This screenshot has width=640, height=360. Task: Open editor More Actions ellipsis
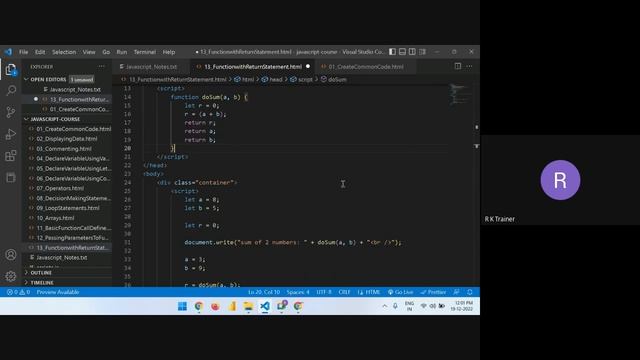[469, 67]
